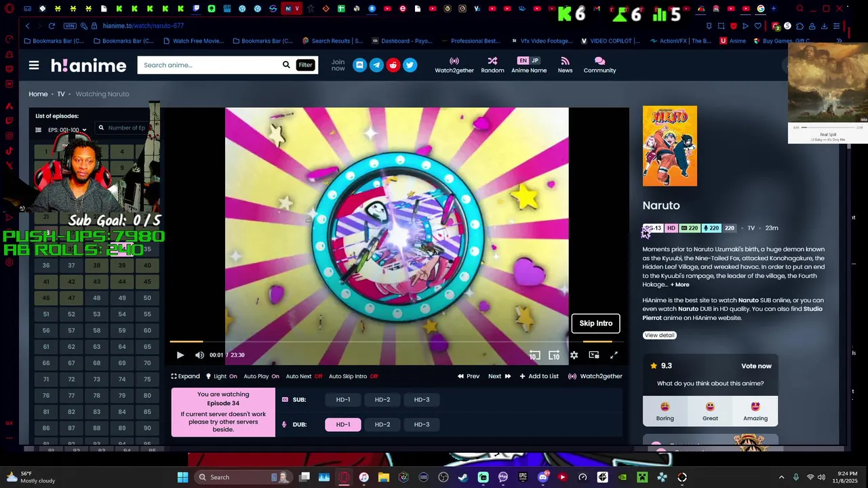Open the Community chat icon
Screen dimensions: 868x488
[599, 65]
